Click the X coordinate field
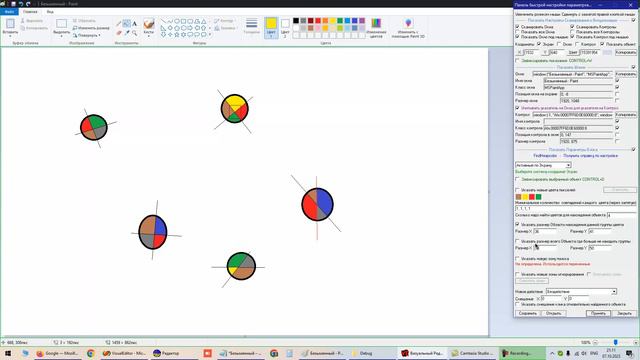The height and width of the screenshot is (360, 640). click(x=531, y=53)
